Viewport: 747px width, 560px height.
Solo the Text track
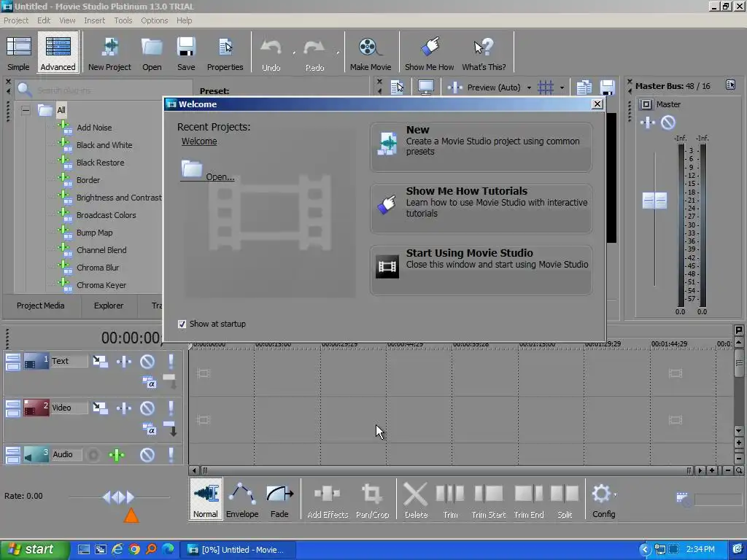[x=171, y=362]
